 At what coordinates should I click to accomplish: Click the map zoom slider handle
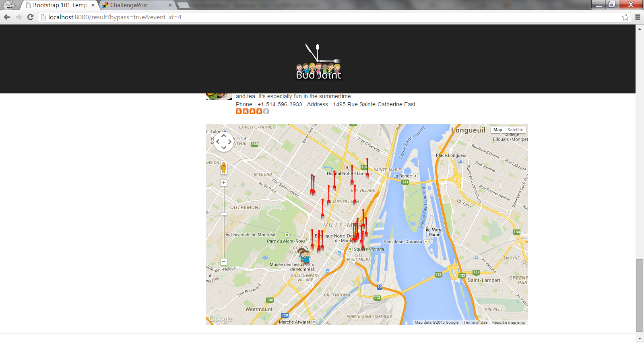tap(224, 214)
